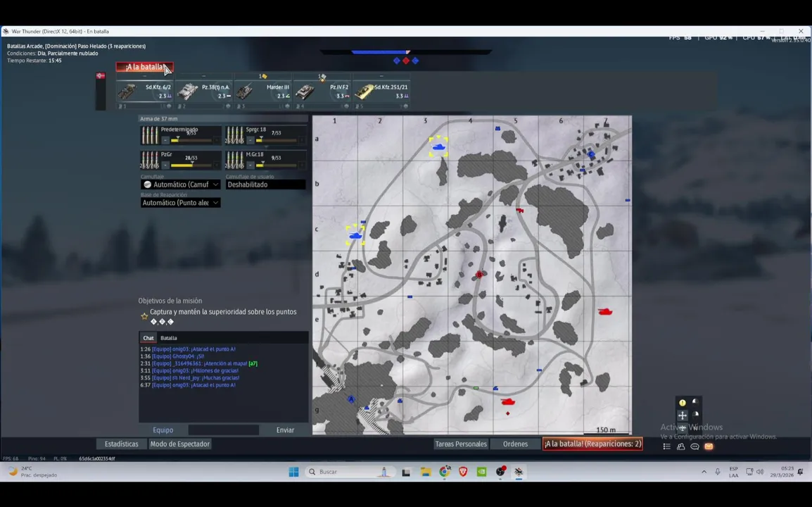The width and height of the screenshot is (812, 507).
Task: Open the Camuflaje dropdown
Action: (x=180, y=184)
